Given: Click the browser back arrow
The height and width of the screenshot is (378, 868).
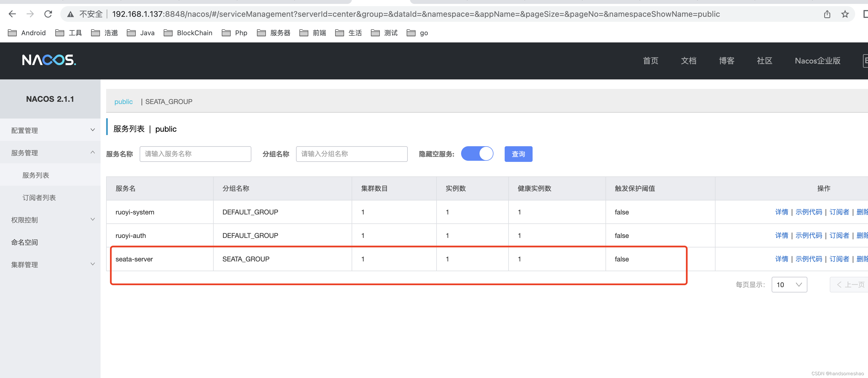Looking at the screenshot, I should tap(12, 14).
